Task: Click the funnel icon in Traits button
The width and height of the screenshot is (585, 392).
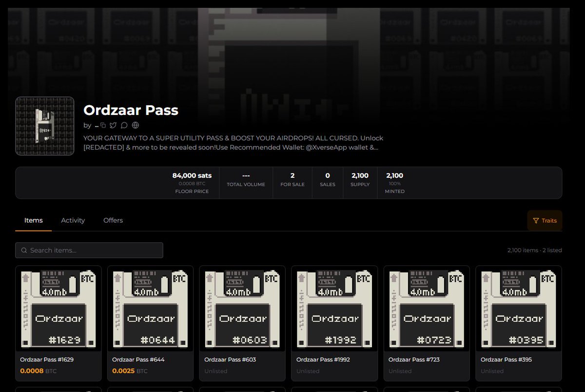Action: (x=536, y=221)
